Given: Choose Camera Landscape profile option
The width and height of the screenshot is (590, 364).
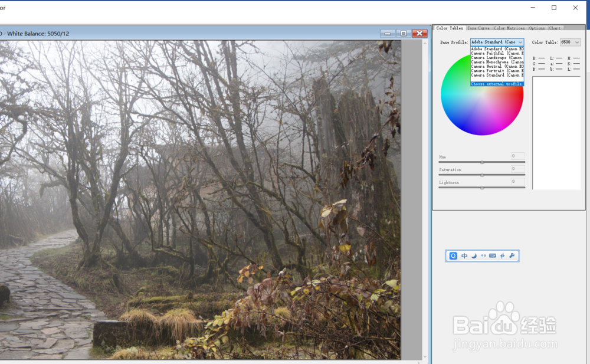Looking at the screenshot, I should [497, 58].
